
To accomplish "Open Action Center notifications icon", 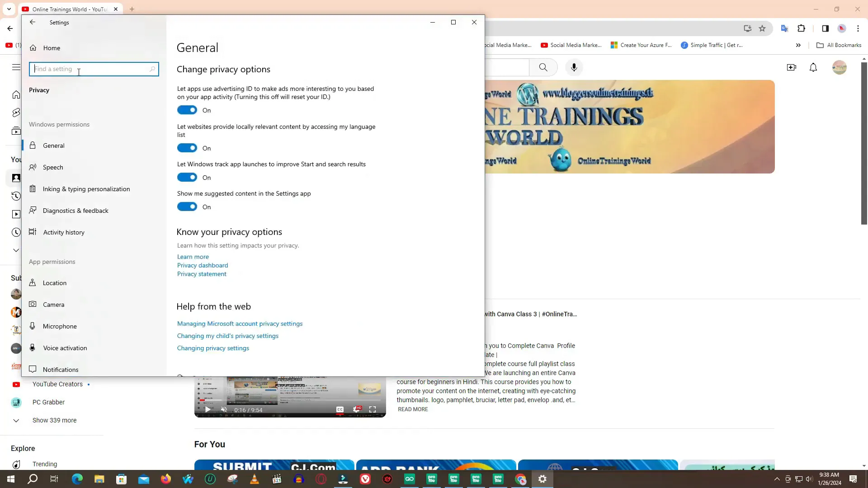I will click(x=853, y=479).
